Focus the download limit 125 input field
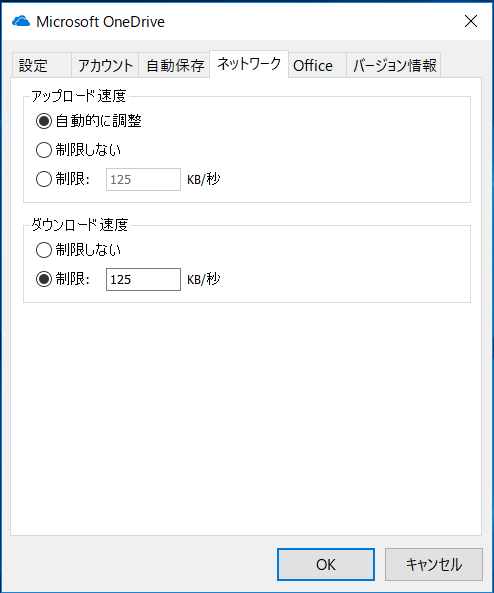 pos(143,279)
